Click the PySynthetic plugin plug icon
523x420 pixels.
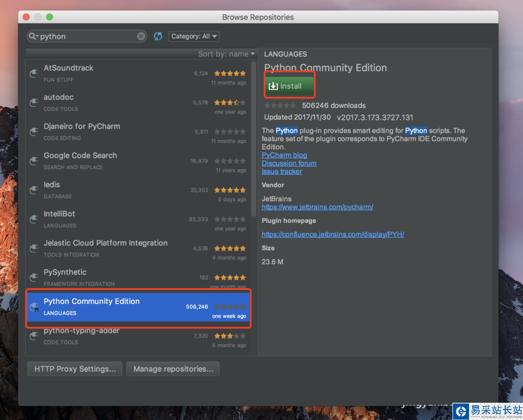click(33, 277)
